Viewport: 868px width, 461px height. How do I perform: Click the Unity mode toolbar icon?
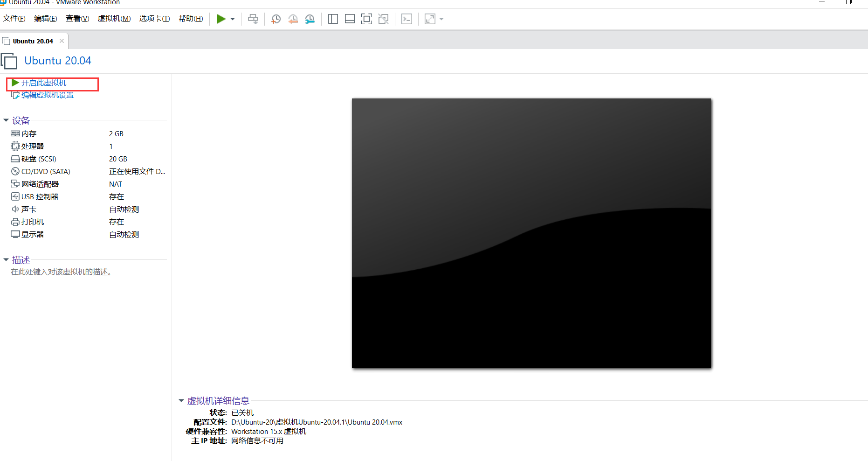coord(383,19)
